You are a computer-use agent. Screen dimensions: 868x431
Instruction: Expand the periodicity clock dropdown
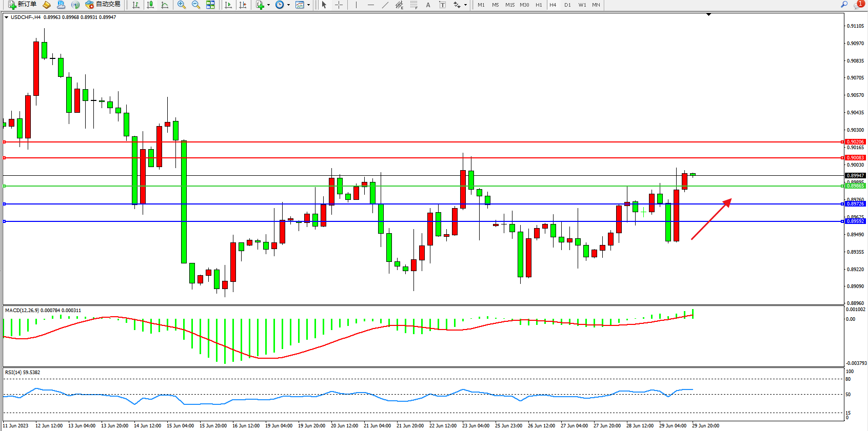pos(288,5)
